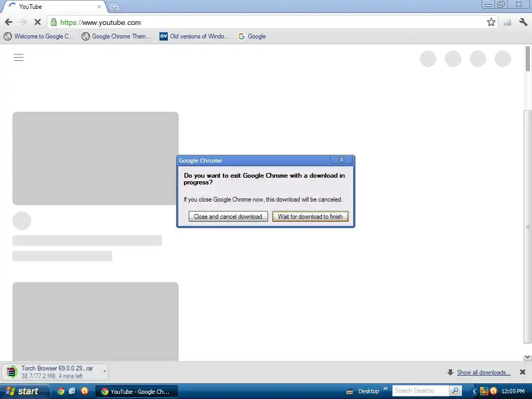
Task: Click the down arrow beside Show all downloads
Action: [x=450, y=373]
